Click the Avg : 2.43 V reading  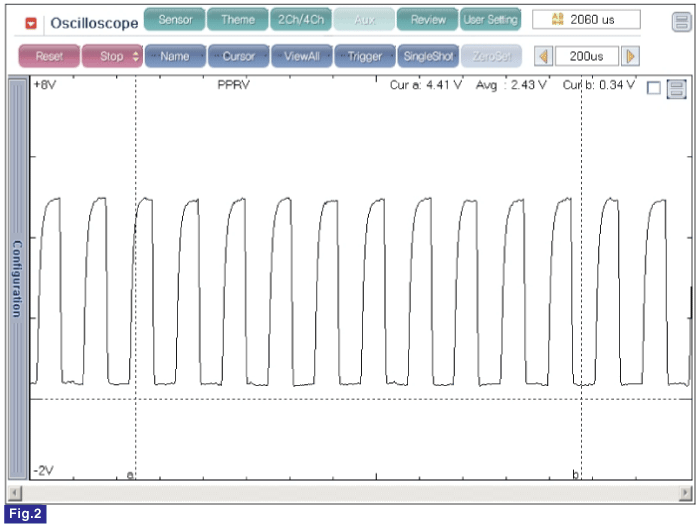(x=511, y=85)
